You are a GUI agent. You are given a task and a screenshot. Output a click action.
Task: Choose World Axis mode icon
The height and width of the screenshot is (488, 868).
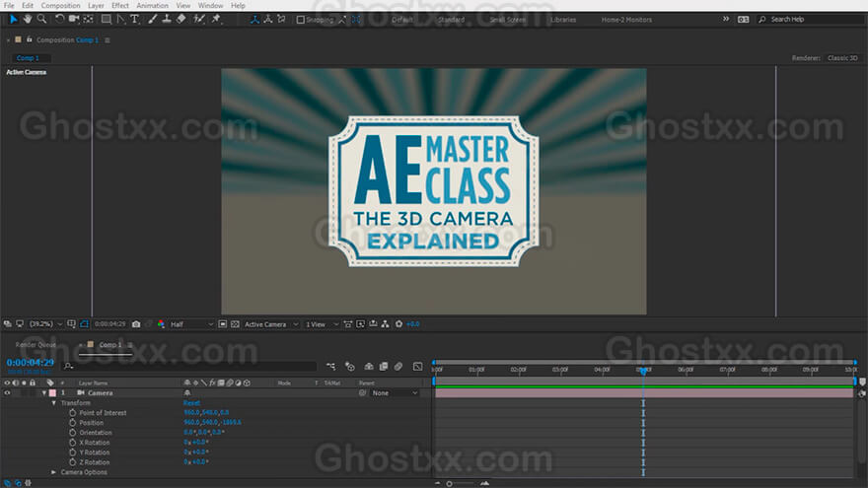(x=268, y=20)
